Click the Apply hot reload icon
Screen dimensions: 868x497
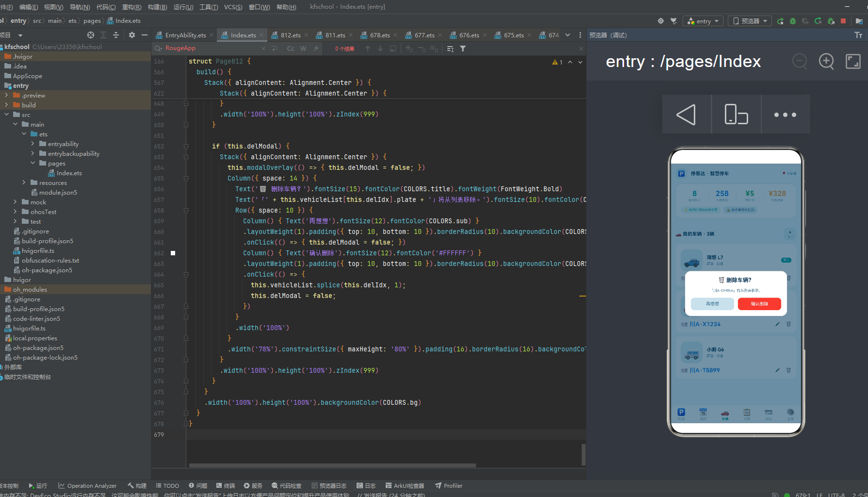pos(818,21)
